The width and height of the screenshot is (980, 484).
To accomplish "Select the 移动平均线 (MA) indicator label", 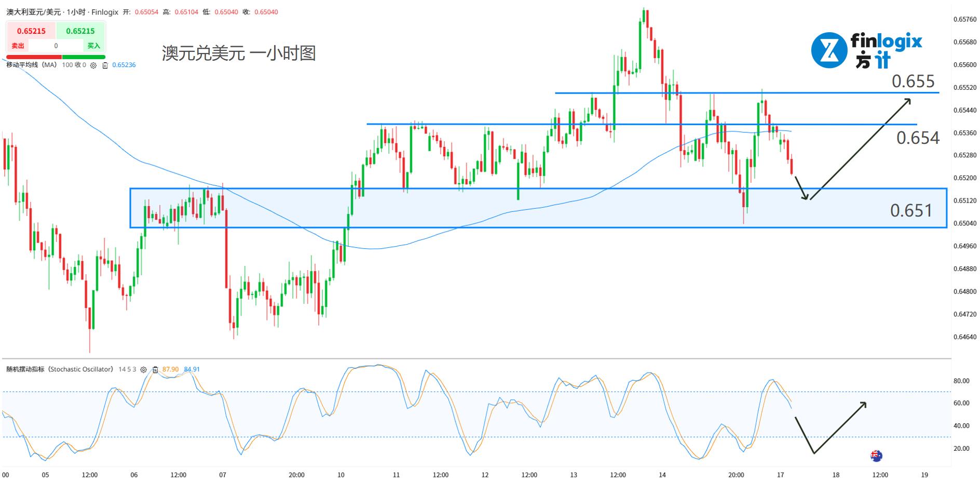I will [x=31, y=65].
